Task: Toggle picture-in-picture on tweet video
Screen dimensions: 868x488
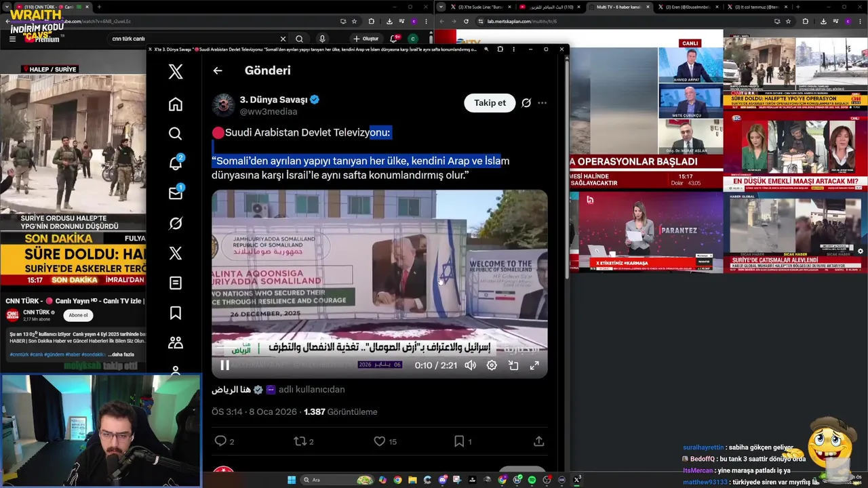Action: click(x=513, y=365)
